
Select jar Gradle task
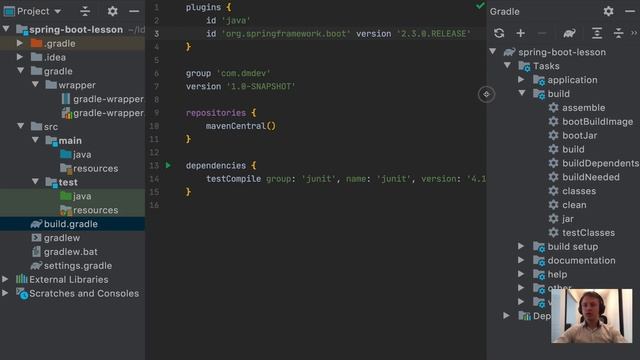coord(561,219)
